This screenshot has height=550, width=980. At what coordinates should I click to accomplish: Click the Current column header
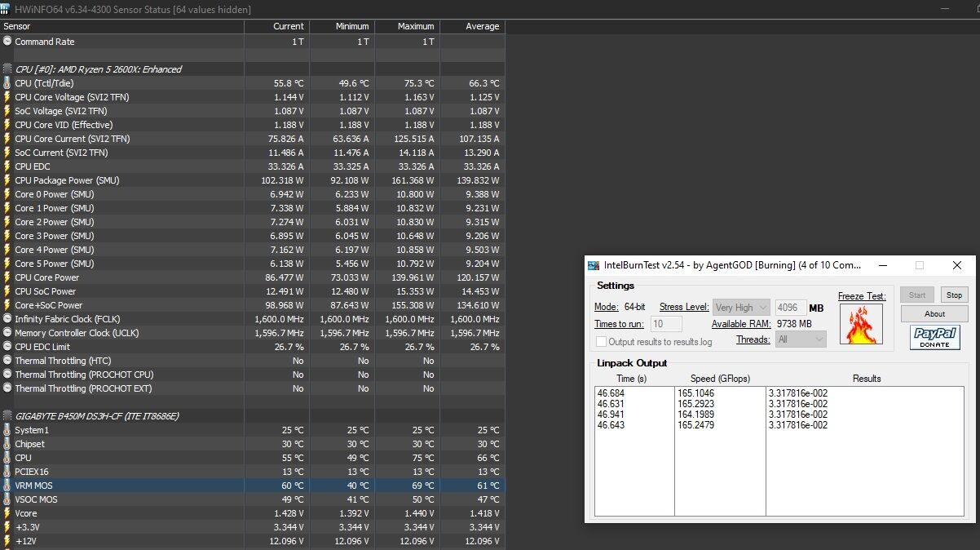click(277, 26)
